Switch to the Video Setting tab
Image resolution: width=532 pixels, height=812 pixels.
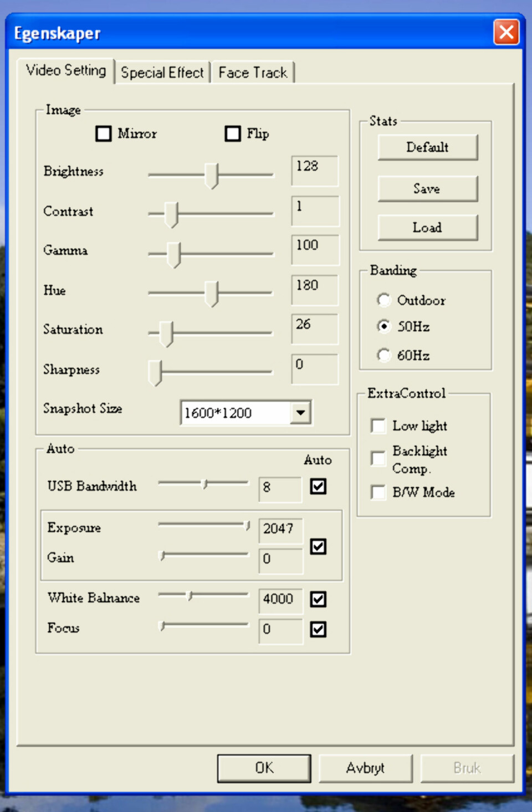pyautogui.click(x=66, y=71)
